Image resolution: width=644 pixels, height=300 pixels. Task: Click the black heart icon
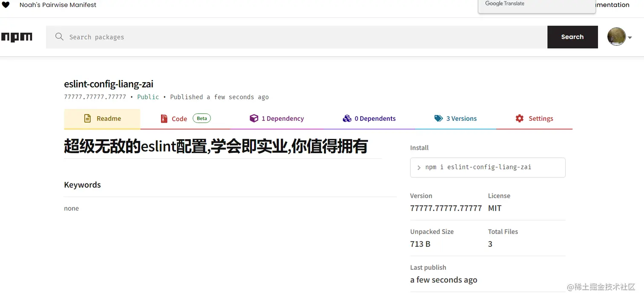click(x=6, y=5)
